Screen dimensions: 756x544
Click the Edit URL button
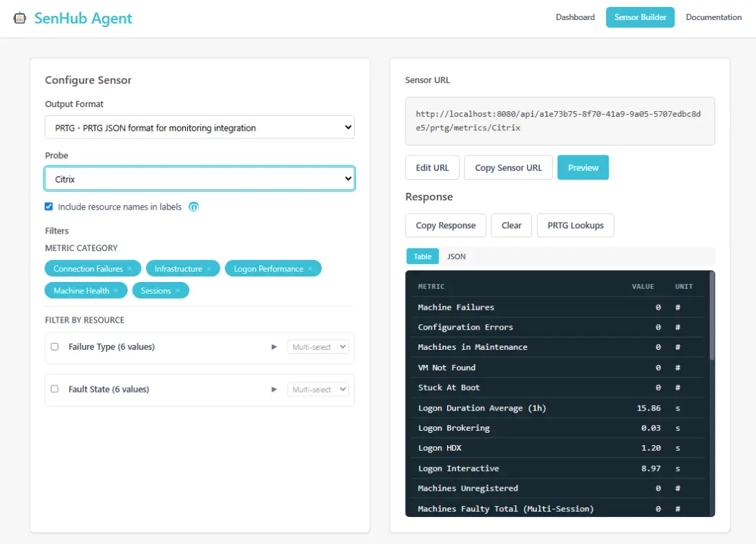click(x=432, y=167)
